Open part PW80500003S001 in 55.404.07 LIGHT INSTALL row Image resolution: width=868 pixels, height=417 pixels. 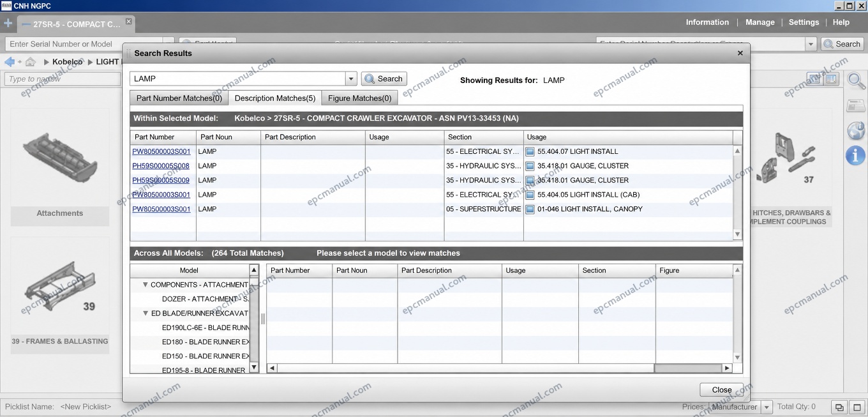tap(161, 151)
